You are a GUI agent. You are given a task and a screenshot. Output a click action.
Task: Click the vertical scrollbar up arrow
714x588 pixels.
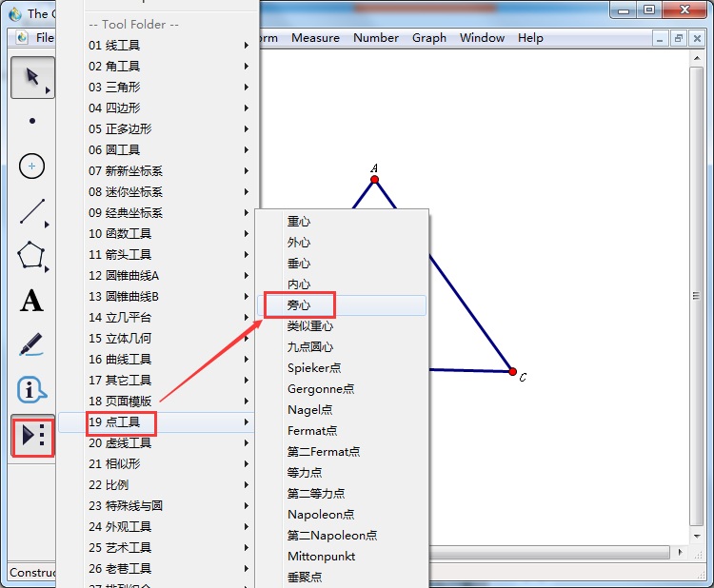(x=697, y=58)
